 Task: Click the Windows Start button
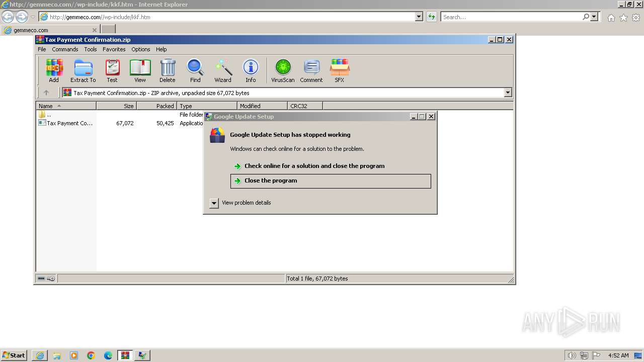[x=14, y=355]
